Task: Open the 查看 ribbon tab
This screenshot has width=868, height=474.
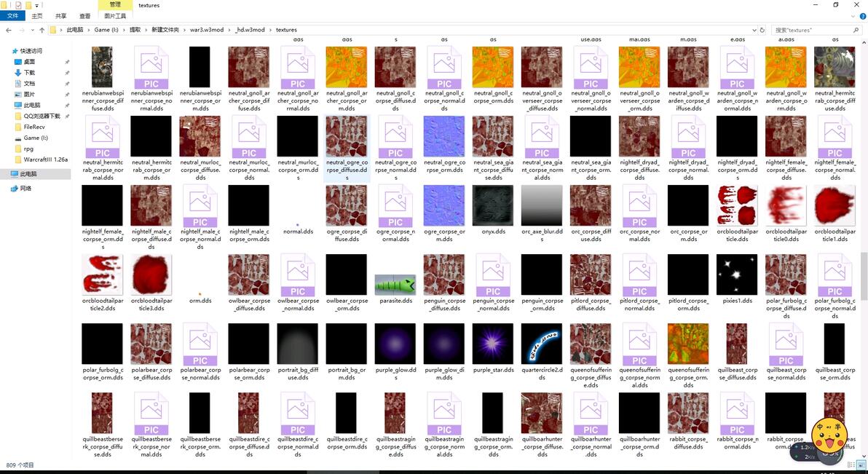Action: click(x=84, y=16)
